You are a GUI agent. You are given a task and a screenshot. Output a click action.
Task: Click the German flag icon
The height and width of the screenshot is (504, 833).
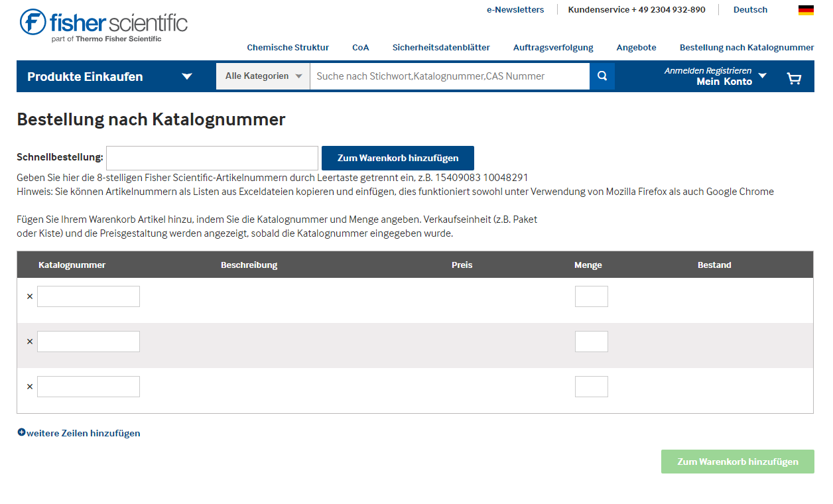tap(806, 10)
